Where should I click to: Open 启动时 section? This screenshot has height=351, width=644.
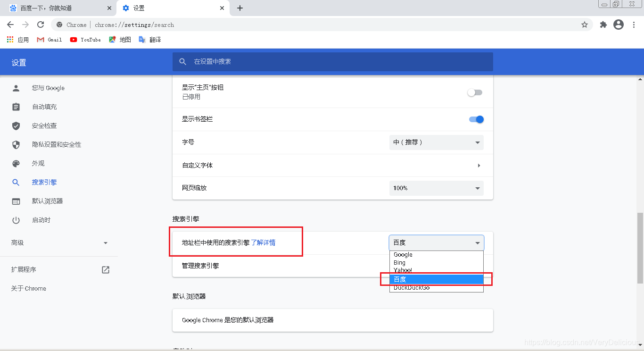(x=41, y=220)
